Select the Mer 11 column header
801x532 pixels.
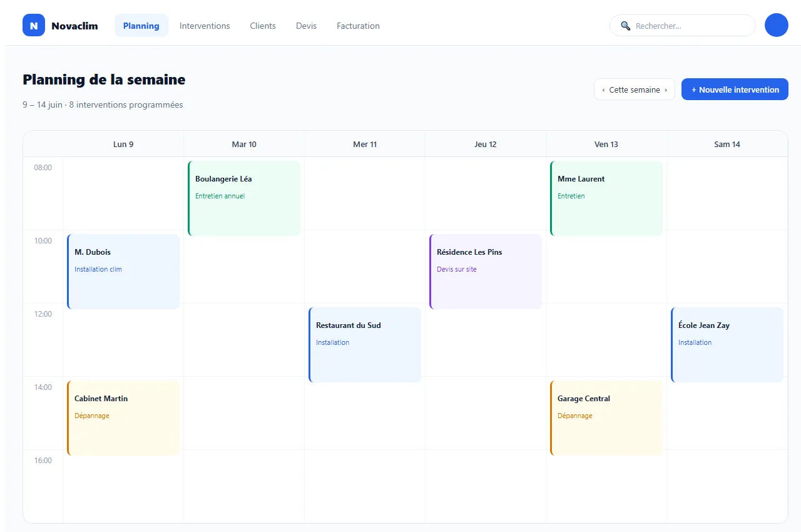coord(365,144)
